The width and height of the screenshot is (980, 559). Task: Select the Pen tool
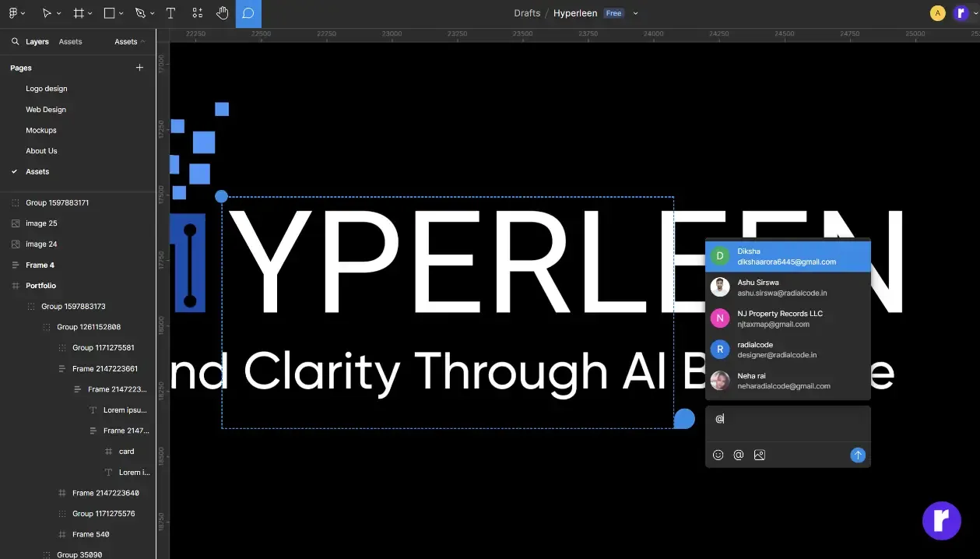click(x=141, y=13)
